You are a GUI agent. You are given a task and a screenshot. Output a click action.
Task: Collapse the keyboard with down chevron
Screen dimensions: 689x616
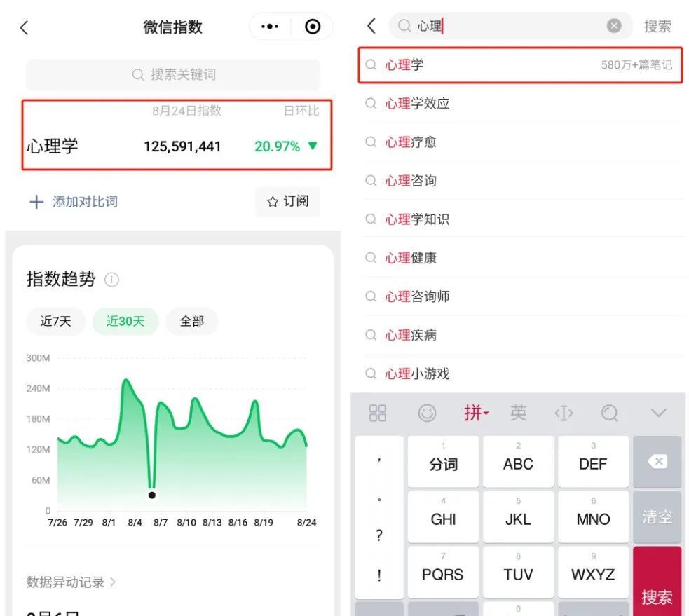(658, 413)
